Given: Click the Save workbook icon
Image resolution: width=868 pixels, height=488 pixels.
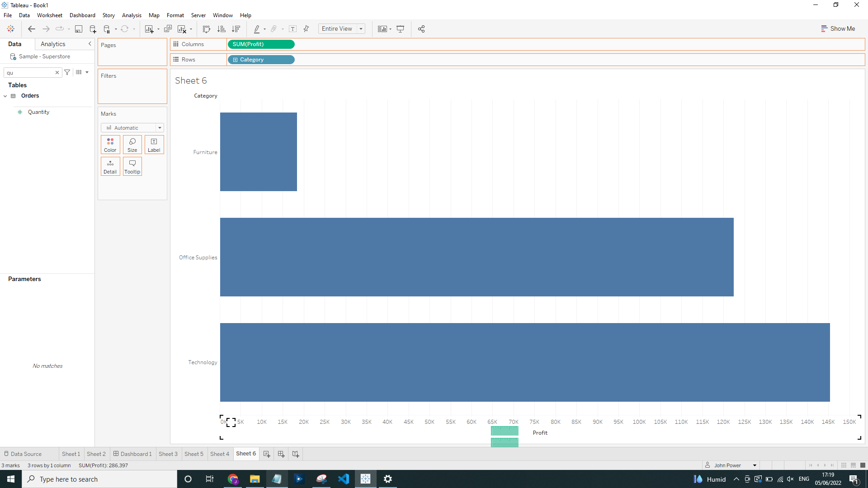Looking at the screenshot, I should point(78,29).
